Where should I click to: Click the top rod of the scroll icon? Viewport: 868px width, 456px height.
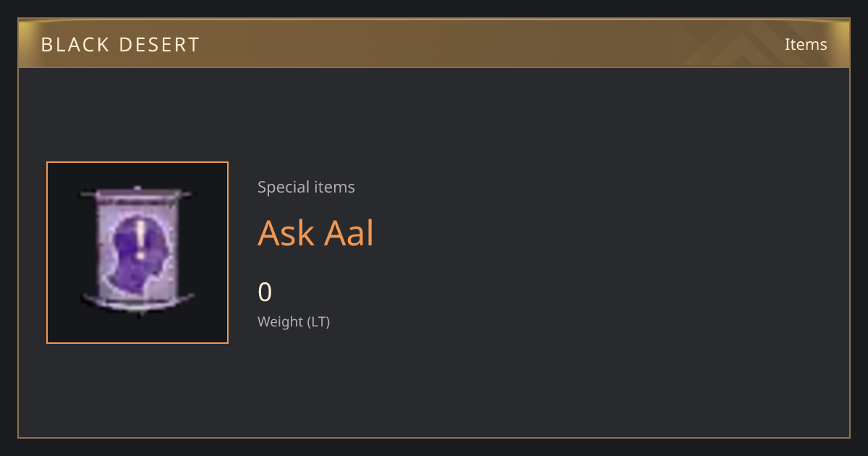click(x=137, y=194)
